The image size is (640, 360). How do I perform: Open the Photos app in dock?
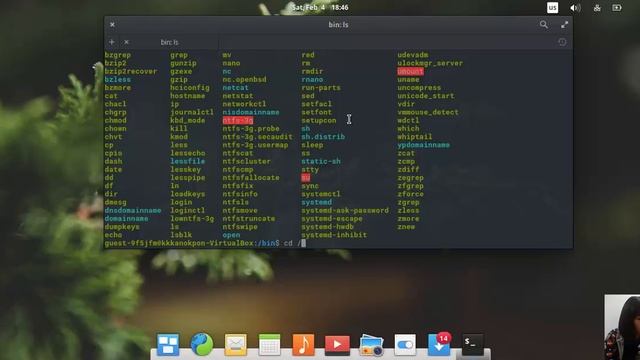[x=371, y=345]
